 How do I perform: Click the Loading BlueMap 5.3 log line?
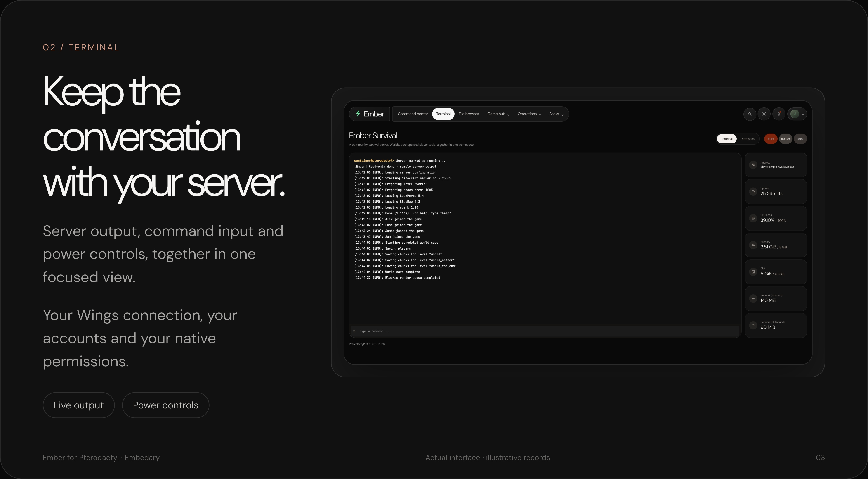(387, 202)
